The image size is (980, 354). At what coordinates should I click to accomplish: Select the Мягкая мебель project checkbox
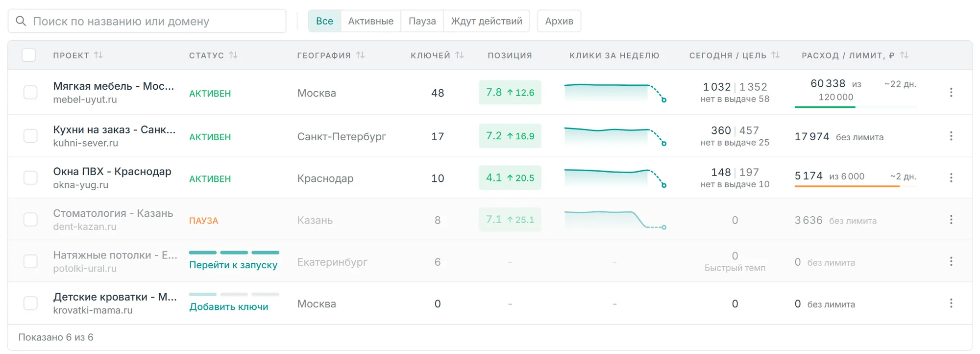[30, 92]
